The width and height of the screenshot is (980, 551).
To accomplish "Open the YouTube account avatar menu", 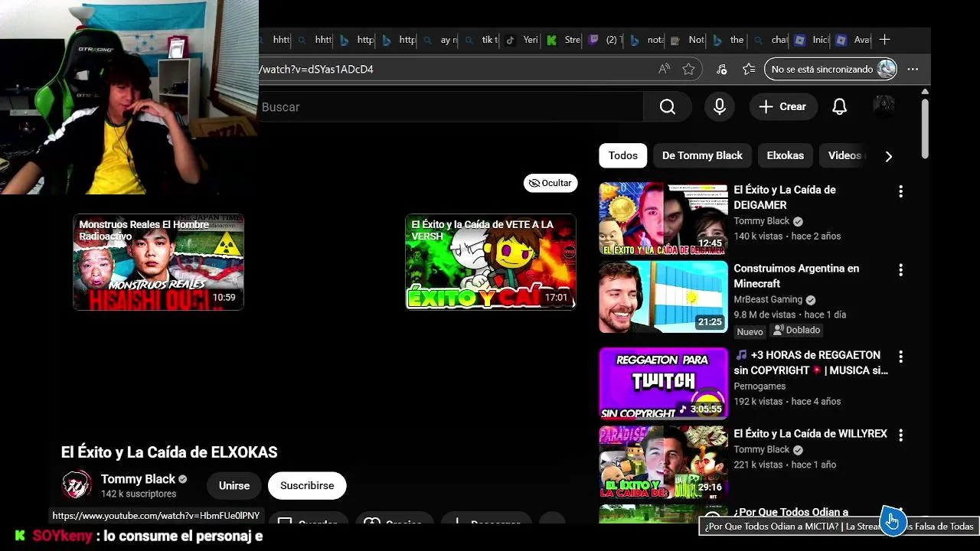I will point(884,107).
